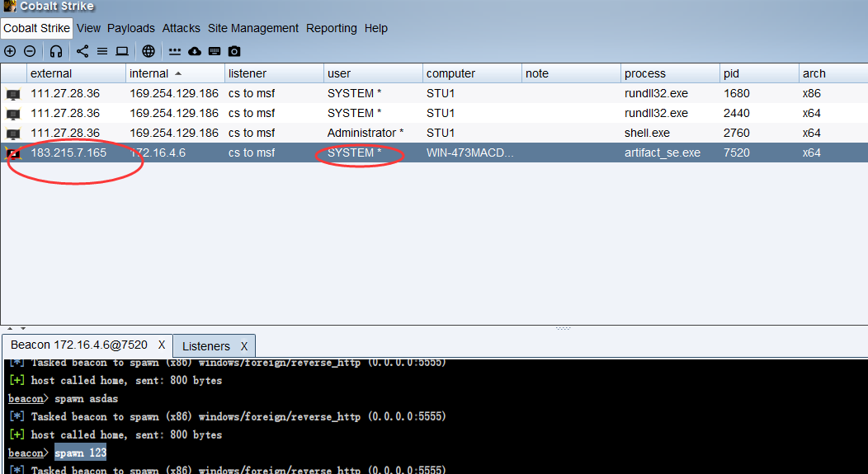Click the connect to team server plus icon
This screenshot has width=868, height=474.
[x=10, y=51]
